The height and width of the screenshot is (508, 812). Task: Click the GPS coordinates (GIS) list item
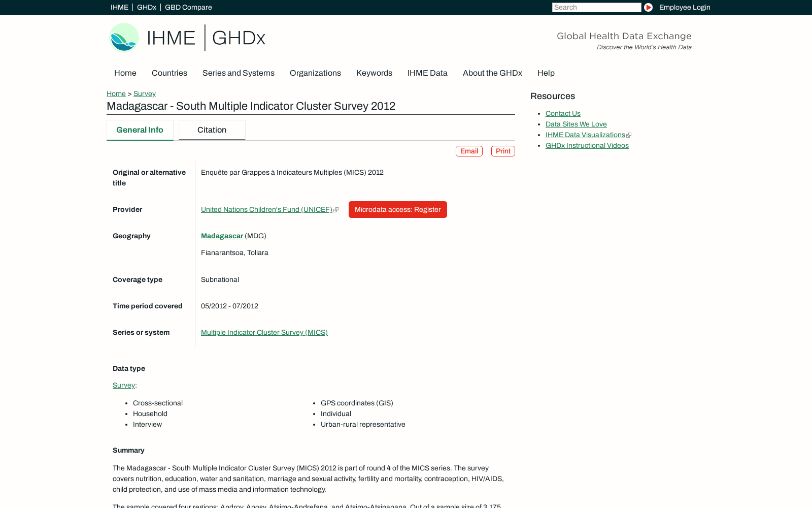point(357,403)
